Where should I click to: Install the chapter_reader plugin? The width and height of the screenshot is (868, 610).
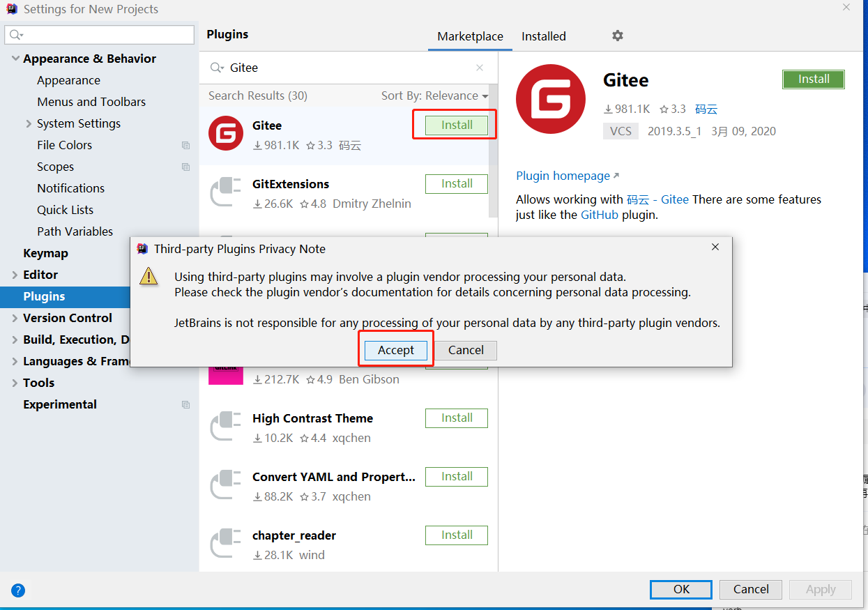pos(457,535)
